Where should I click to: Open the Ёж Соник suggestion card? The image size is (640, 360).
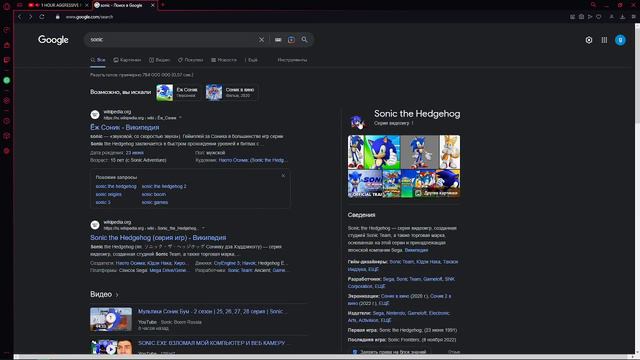click(x=177, y=92)
